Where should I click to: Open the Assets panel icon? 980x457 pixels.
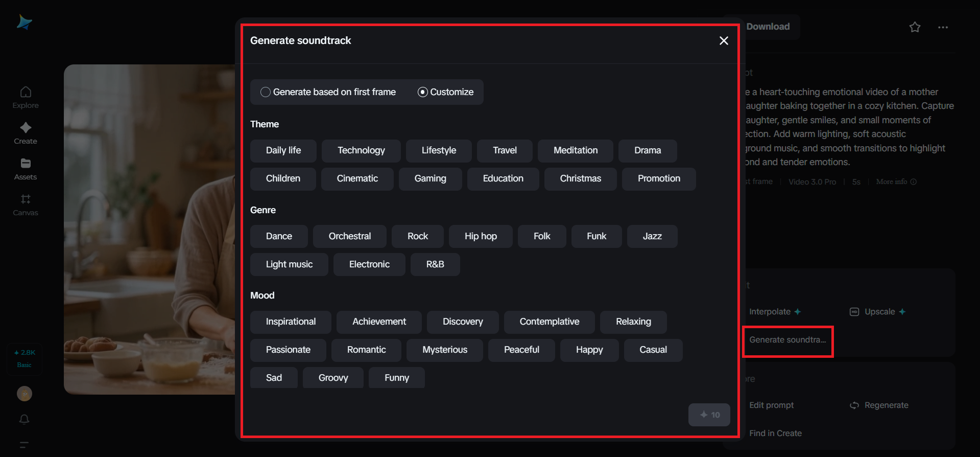25,169
